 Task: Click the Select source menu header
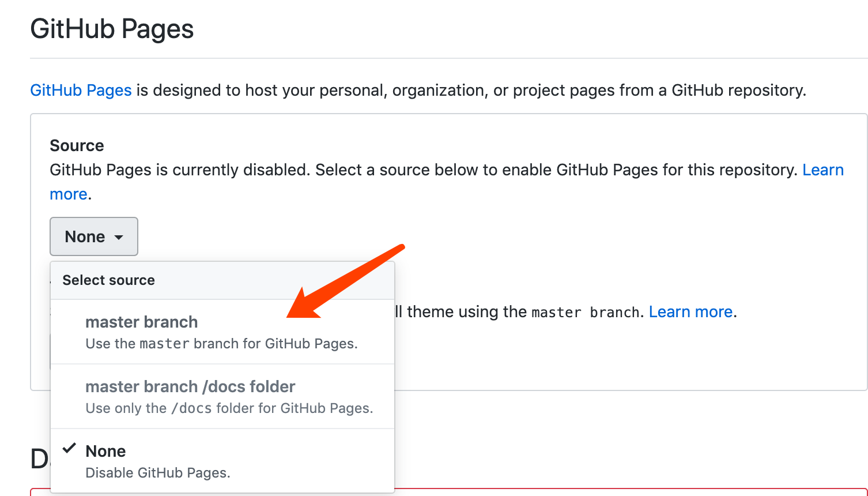click(108, 280)
